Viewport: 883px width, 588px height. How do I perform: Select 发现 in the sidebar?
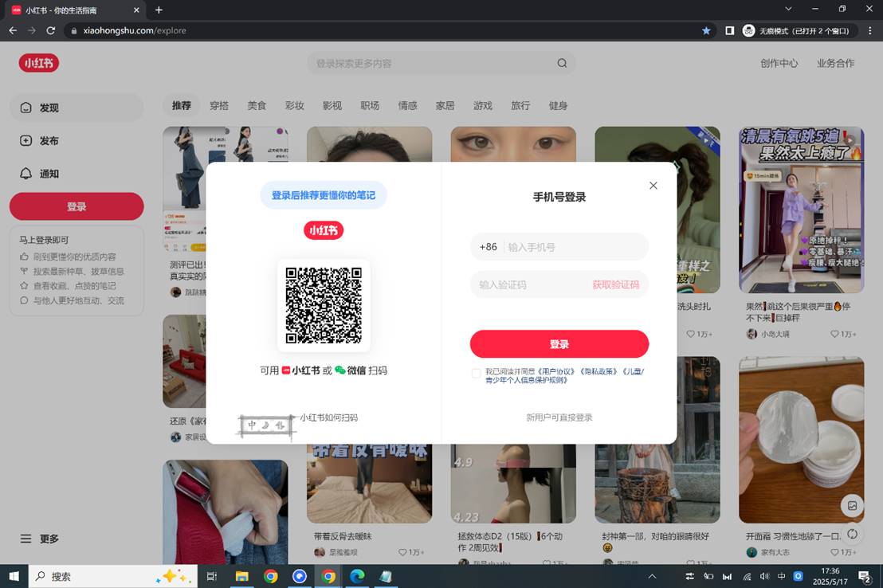point(77,108)
